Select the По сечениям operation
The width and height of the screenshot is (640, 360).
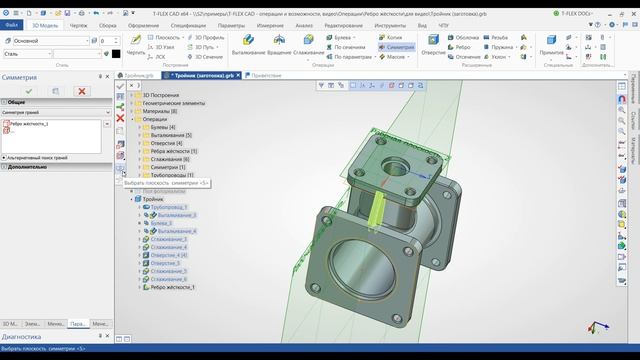coord(346,47)
